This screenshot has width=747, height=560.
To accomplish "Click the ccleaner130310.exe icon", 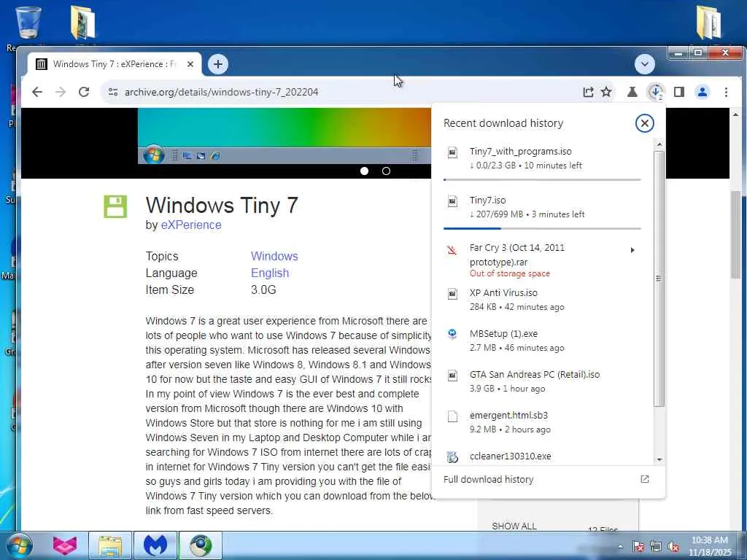I will 452,457.
